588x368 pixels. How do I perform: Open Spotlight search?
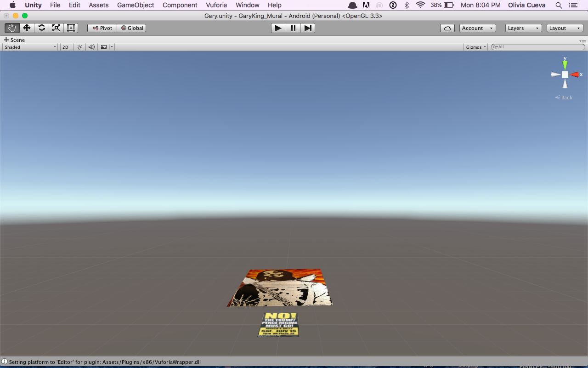(559, 5)
